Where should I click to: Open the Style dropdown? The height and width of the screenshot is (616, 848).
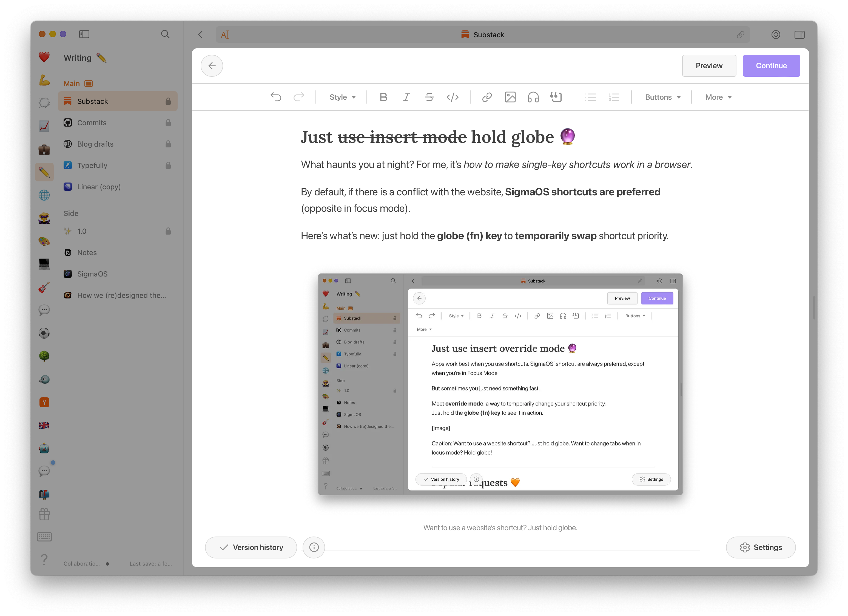[342, 97]
